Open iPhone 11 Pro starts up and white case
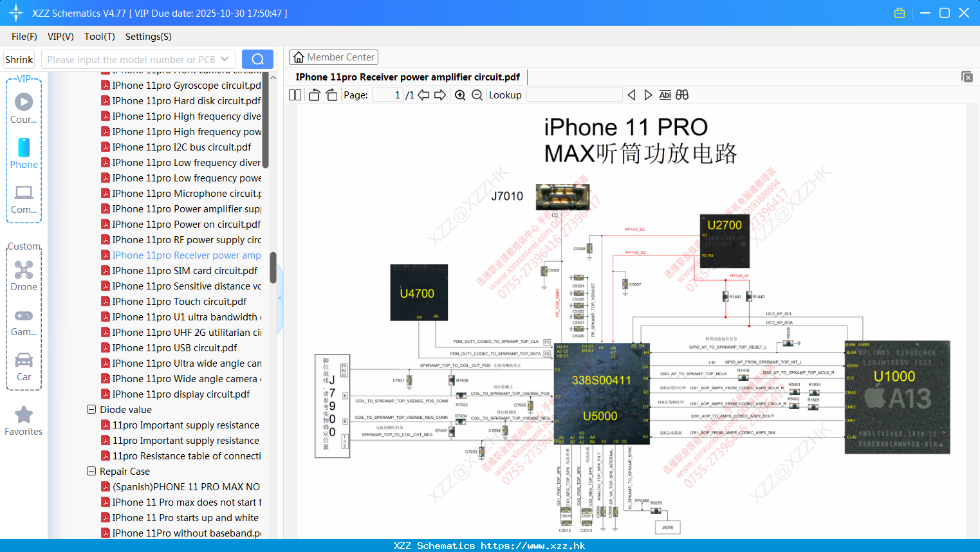Screen dimensions: 980x552 pos(180,517)
